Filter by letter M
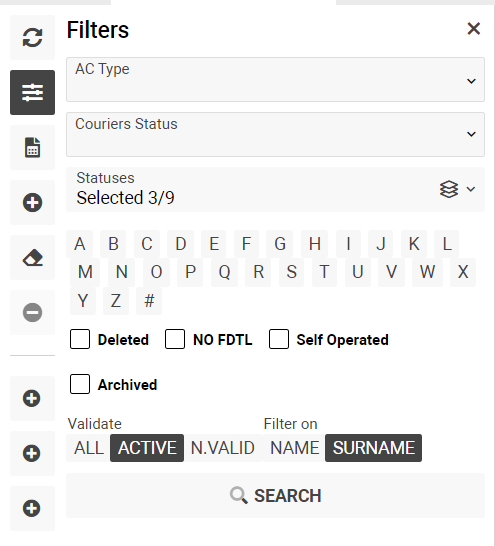 (x=85, y=272)
